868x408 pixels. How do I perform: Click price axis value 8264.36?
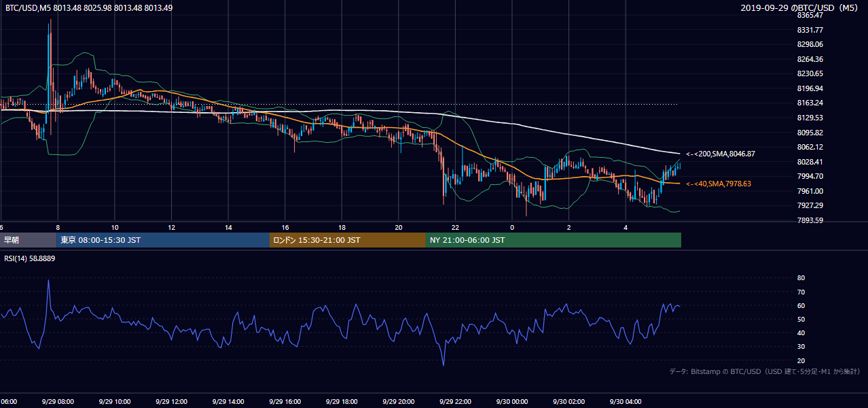[x=810, y=59]
